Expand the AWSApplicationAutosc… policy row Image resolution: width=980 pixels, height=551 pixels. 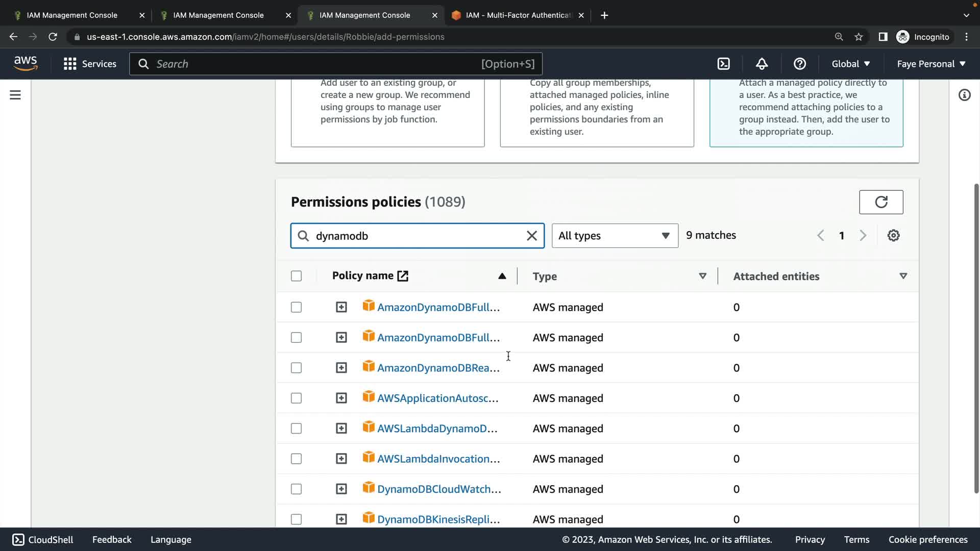pos(341,398)
